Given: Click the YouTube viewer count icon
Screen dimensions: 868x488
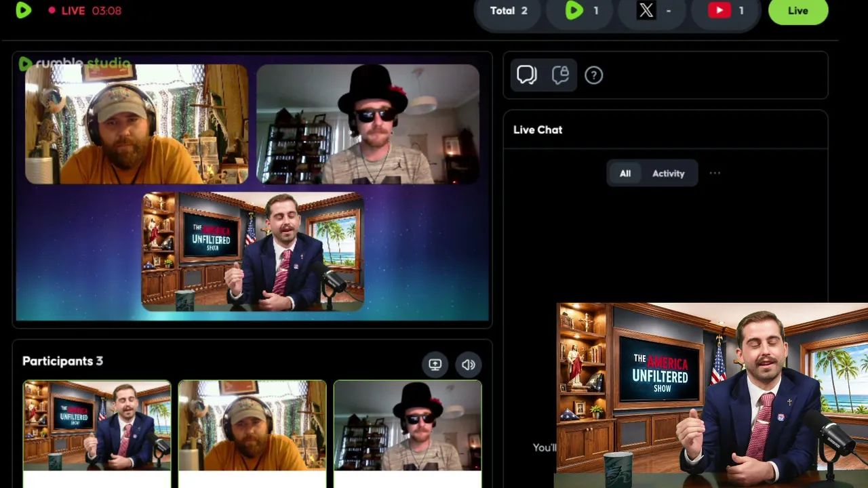Looking at the screenshot, I should (x=719, y=11).
